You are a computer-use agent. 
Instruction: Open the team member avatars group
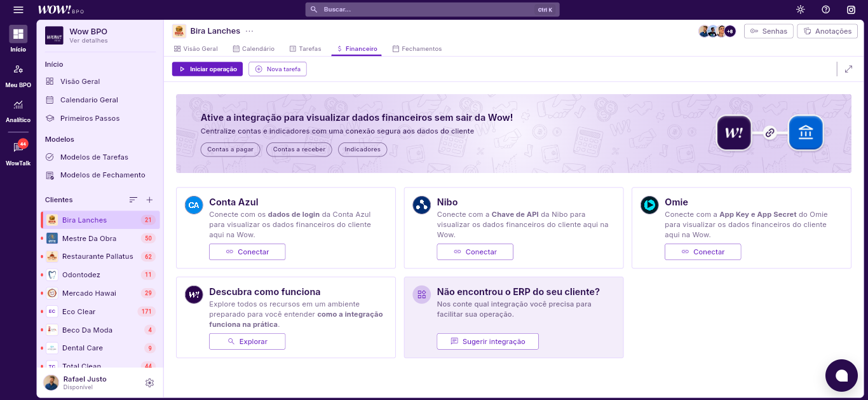pyautogui.click(x=717, y=31)
